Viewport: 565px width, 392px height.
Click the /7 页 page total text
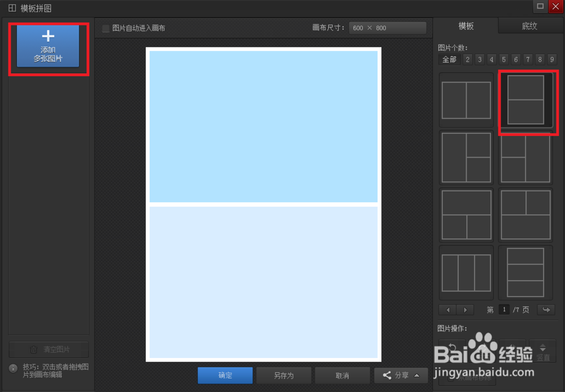point(521,310)
